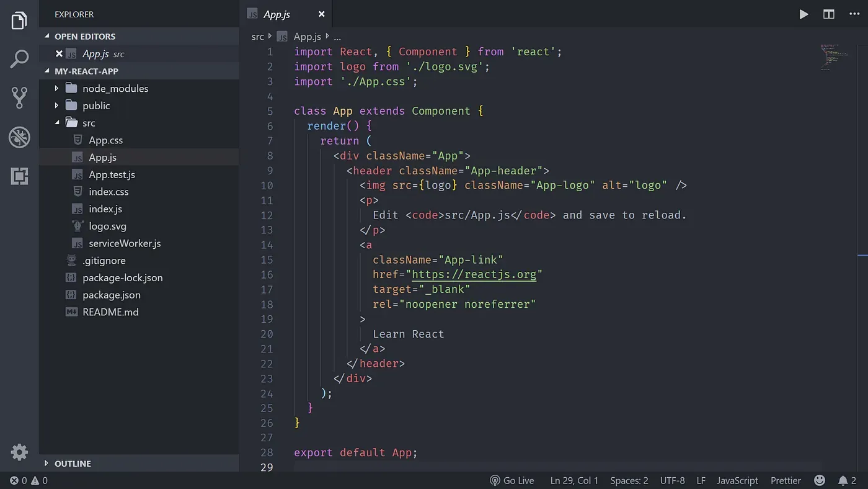Change the LF end of line sequence

click(x=701, y=480)
